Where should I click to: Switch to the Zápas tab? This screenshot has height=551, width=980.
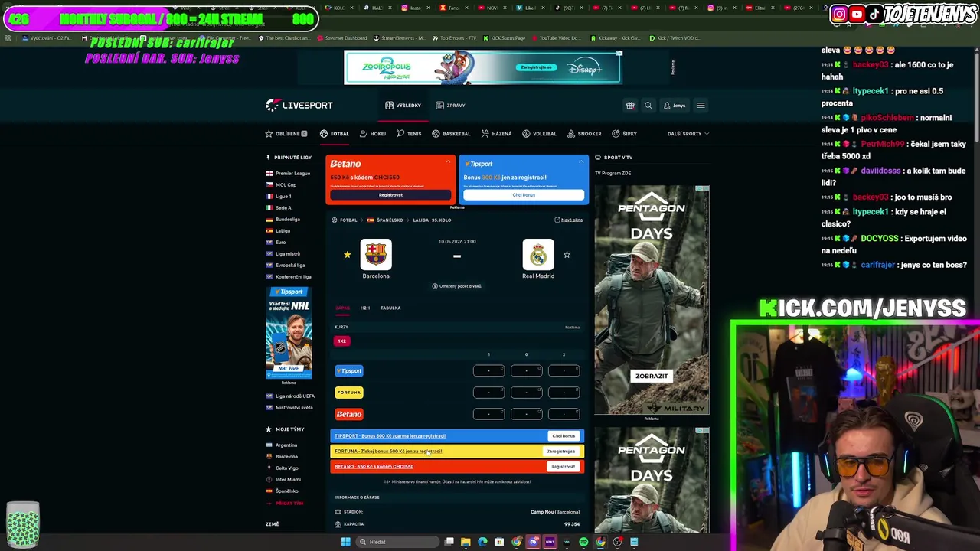pyautogui.click(x=342, y=308)
